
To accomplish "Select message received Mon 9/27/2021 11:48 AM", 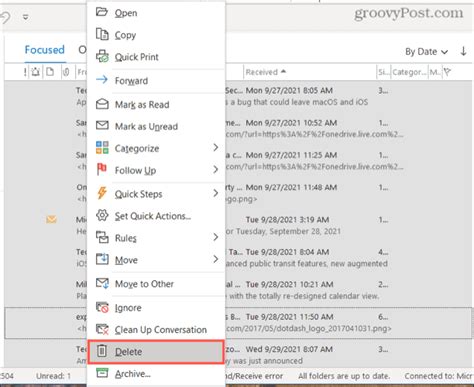I will [238, 193].
